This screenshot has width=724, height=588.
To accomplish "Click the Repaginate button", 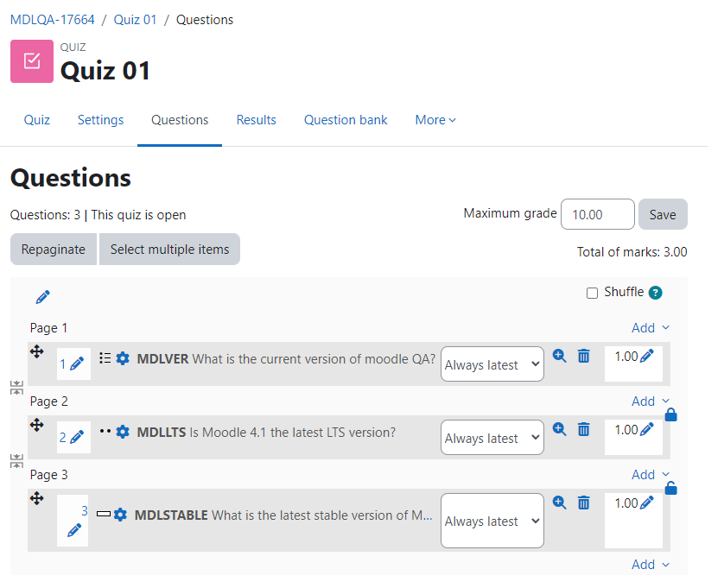I will click(x=54, y=250).
